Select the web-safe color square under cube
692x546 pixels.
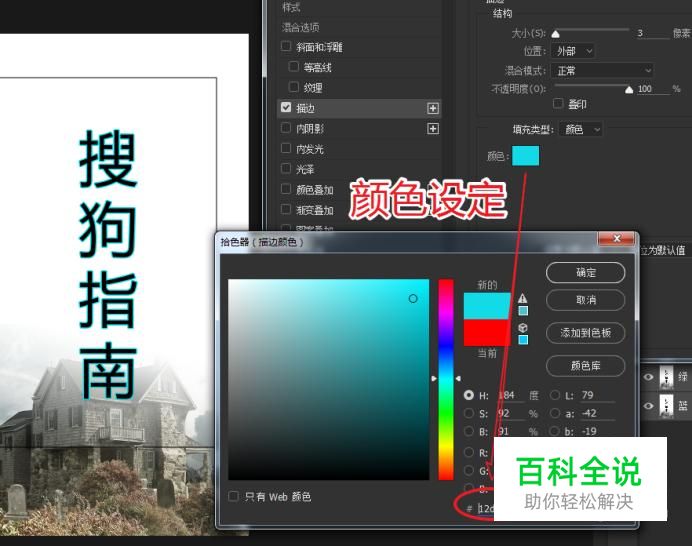click(523, 339)
